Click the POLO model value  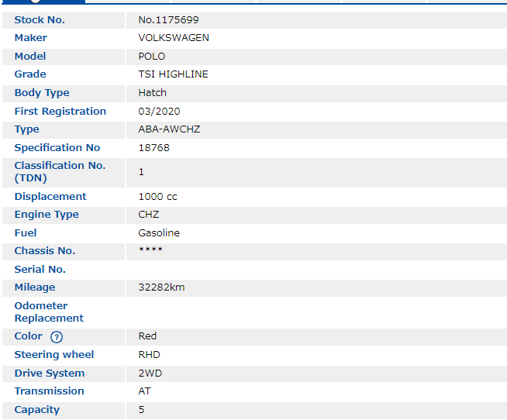click(152, 57)
